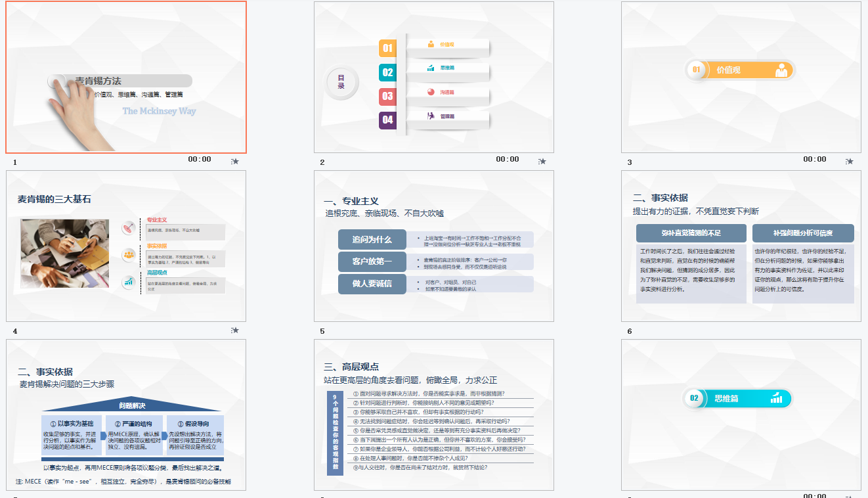This screenshot has height=498, width=868.
Task: Click the bar chart icon beside 思维篇
Action: 431,68
